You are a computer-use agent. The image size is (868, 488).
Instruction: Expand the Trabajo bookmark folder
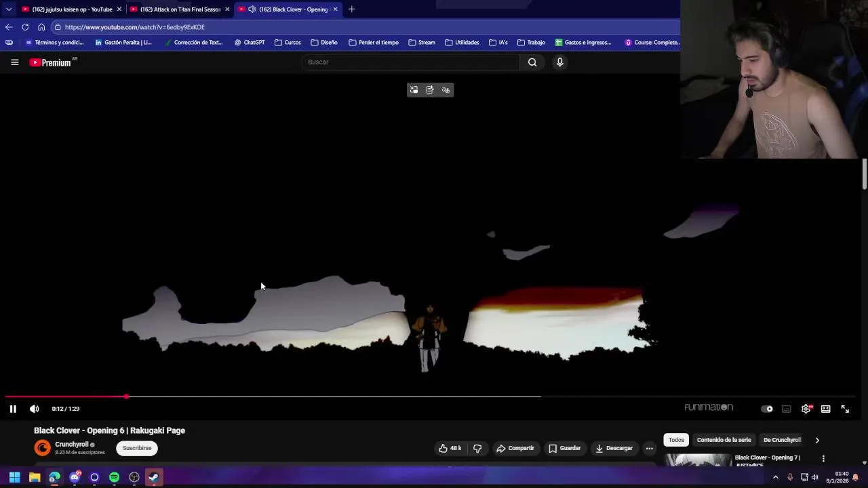[x=531, y=43]
